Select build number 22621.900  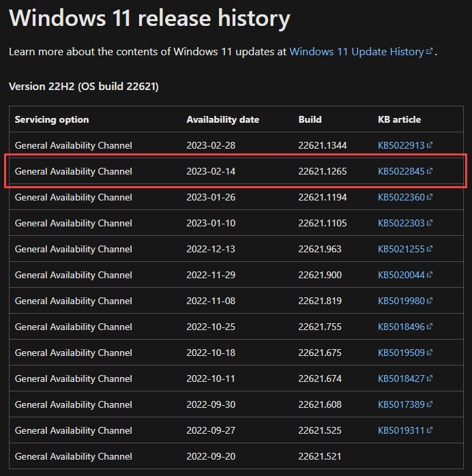(x=320, y=275)
